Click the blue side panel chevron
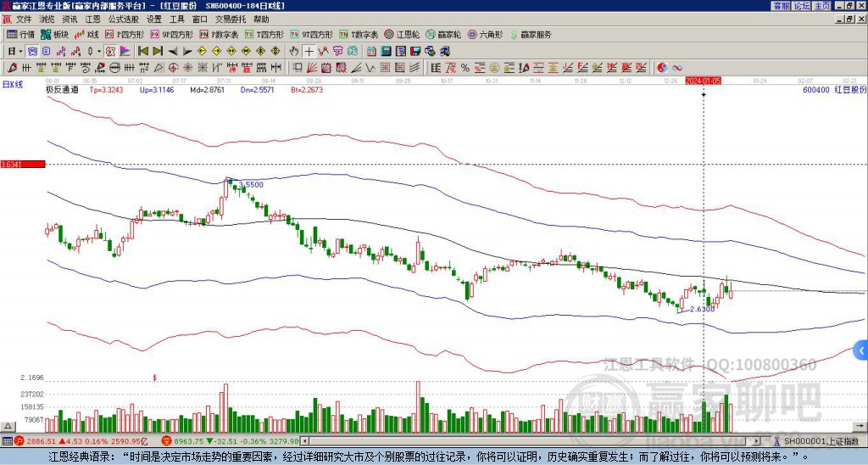The width and height of the screenshot is (868, 465). [861, 350]
